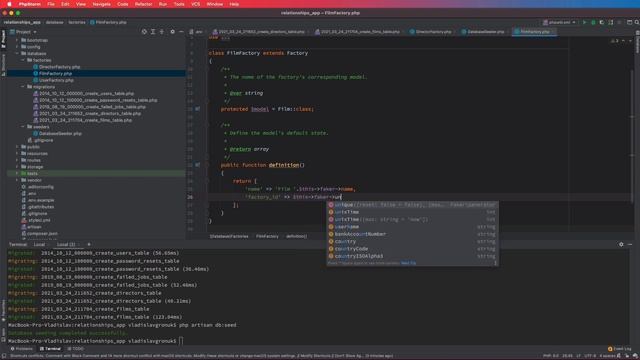Open the Tools menu

pyautogui.click(x=179, y=4)
